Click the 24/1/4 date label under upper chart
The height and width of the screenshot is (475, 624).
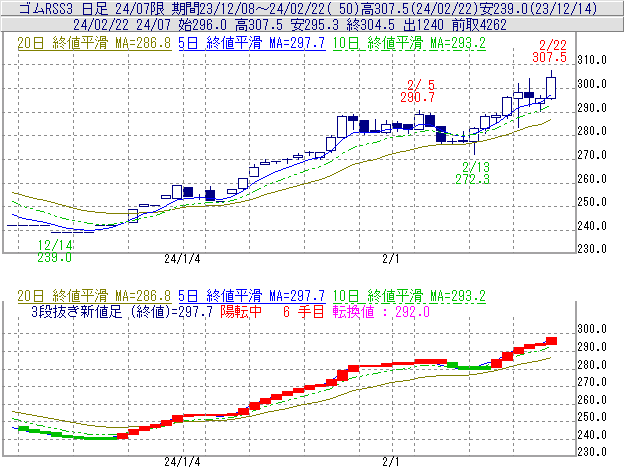[182, 259]
